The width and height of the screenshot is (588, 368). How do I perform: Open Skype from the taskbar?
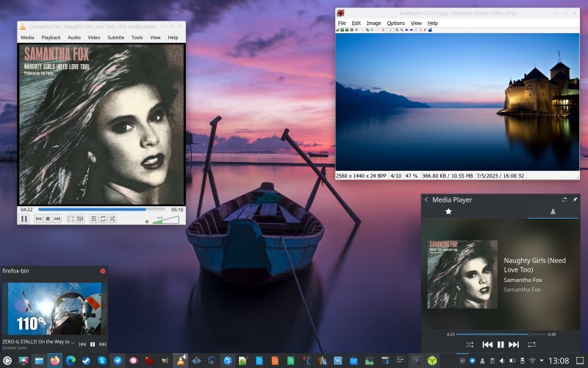click(x=102, y=361)
